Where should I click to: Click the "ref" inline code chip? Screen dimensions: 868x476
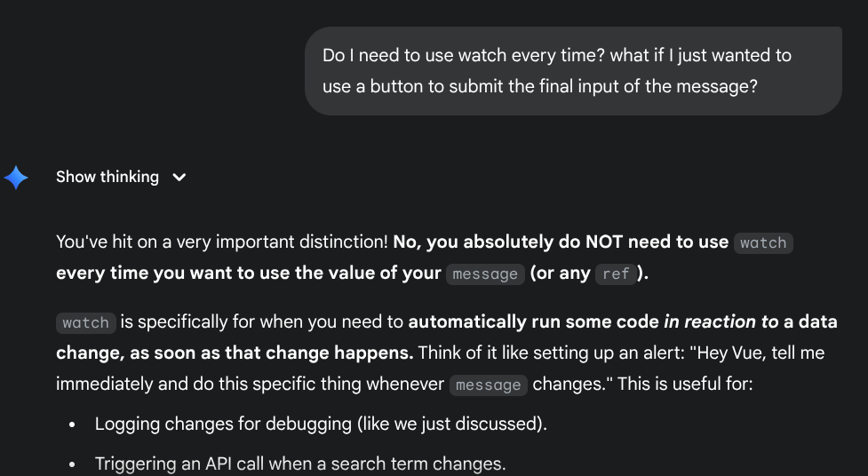(x=616, y=274)
